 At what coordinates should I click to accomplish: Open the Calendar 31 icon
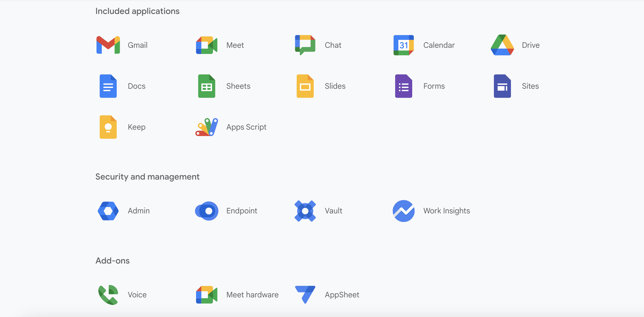pyautogui.click(x=403, y=45)
